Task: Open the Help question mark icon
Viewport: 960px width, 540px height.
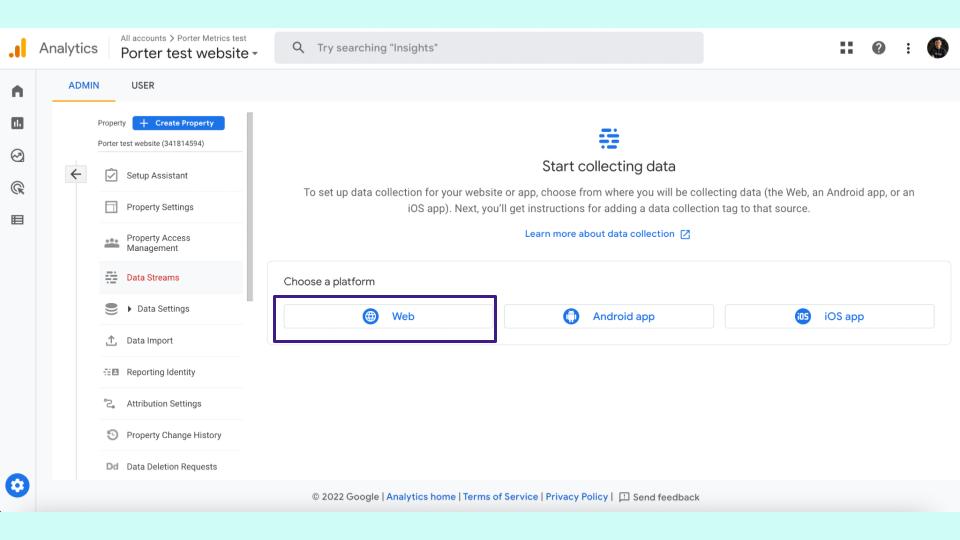Action: click(x=879, y=48)
